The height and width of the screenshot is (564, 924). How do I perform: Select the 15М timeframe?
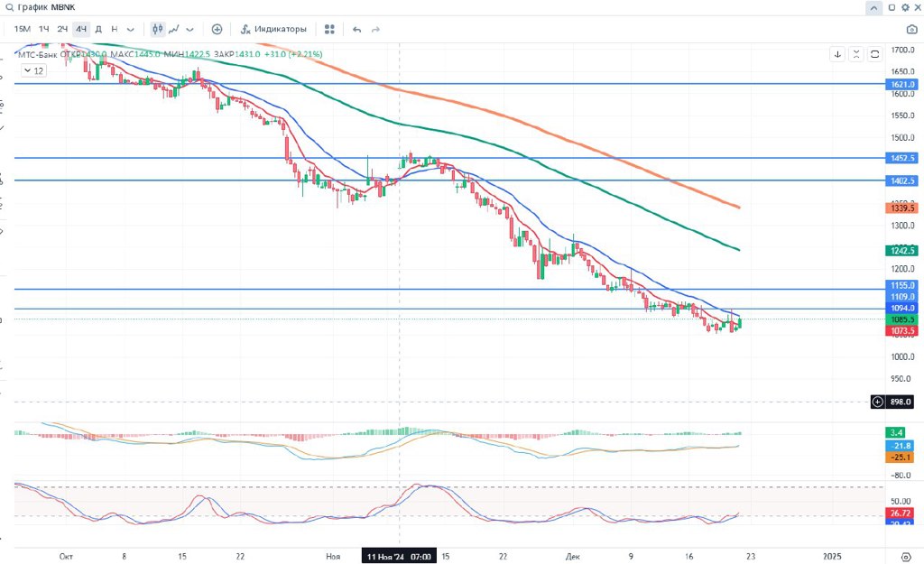pos(22,29)
